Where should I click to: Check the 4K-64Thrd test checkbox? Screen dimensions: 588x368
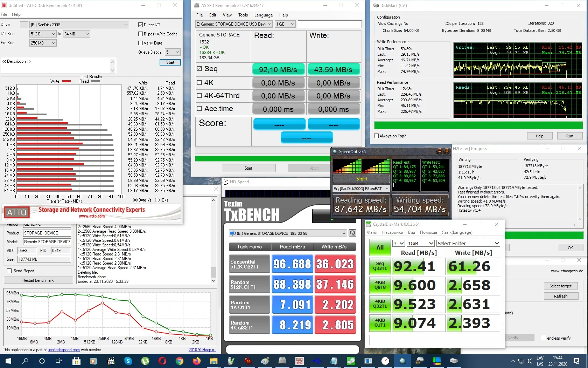click(199, 96)
